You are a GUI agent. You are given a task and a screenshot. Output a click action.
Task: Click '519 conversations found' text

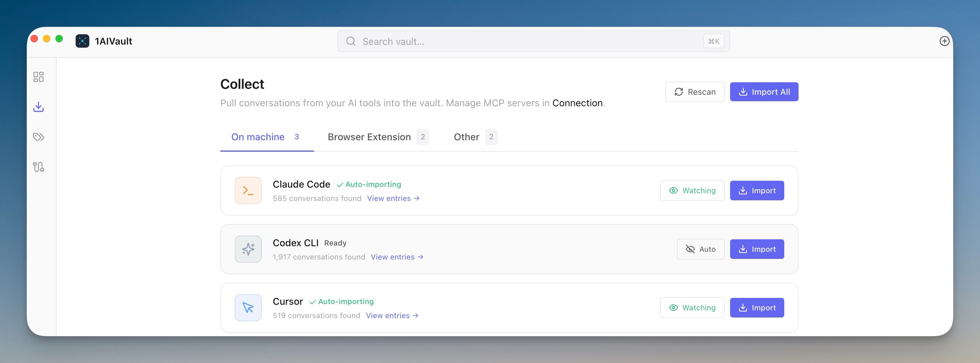coord(316,316)
